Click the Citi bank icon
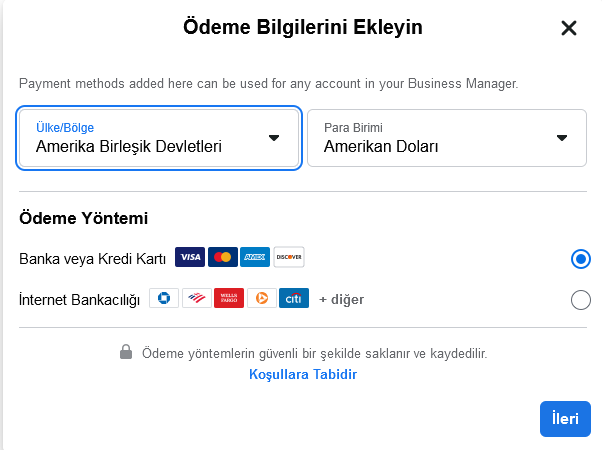Screen dimensions: 602x450 pyautogui.click(x=294, y=298)
